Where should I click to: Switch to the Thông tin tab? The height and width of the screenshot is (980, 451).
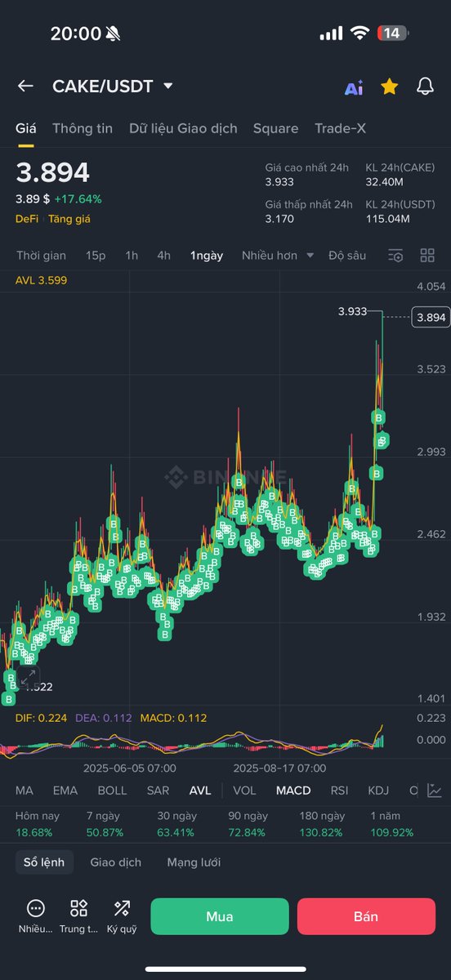point(83,128)
